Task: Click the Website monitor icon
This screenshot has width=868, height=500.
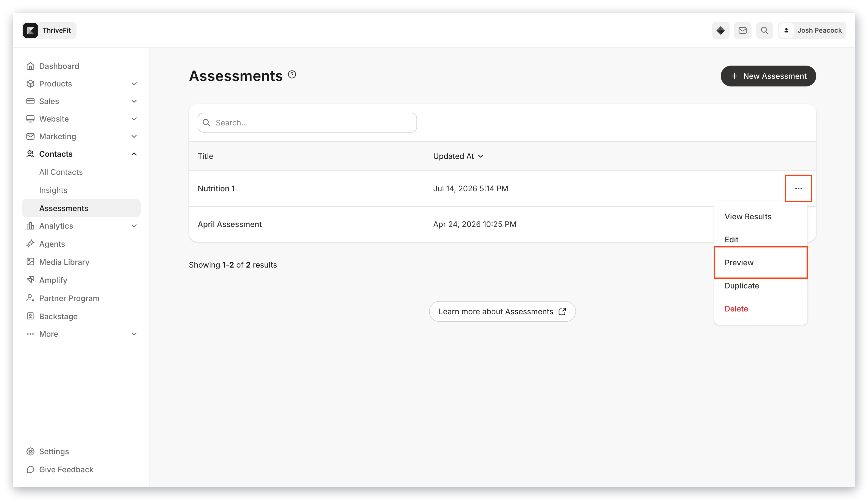Action: (30, 119)
